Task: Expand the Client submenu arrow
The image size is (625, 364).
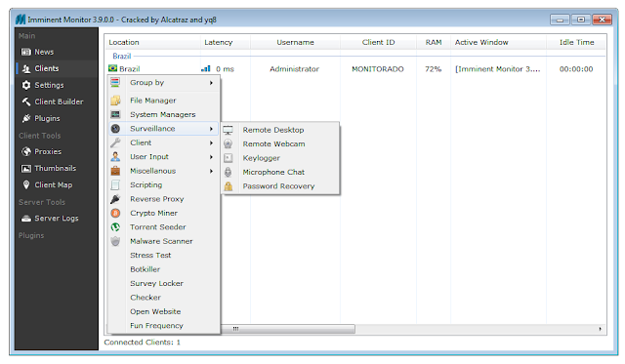Action: 211,142
